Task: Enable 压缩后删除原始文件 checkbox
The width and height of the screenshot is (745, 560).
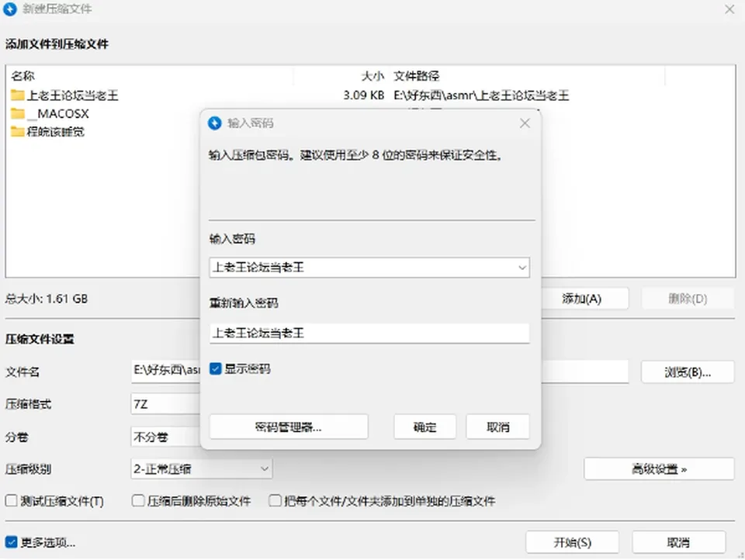Action: [x=138, y=500]
